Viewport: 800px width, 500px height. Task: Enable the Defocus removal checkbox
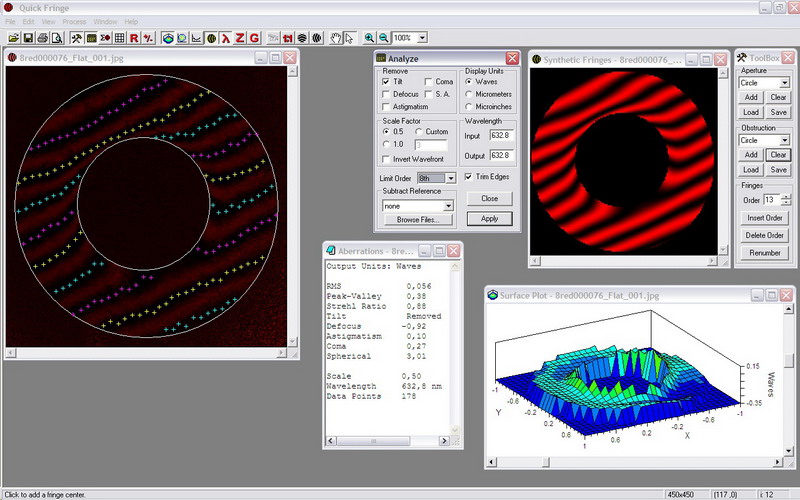point(386,94)
